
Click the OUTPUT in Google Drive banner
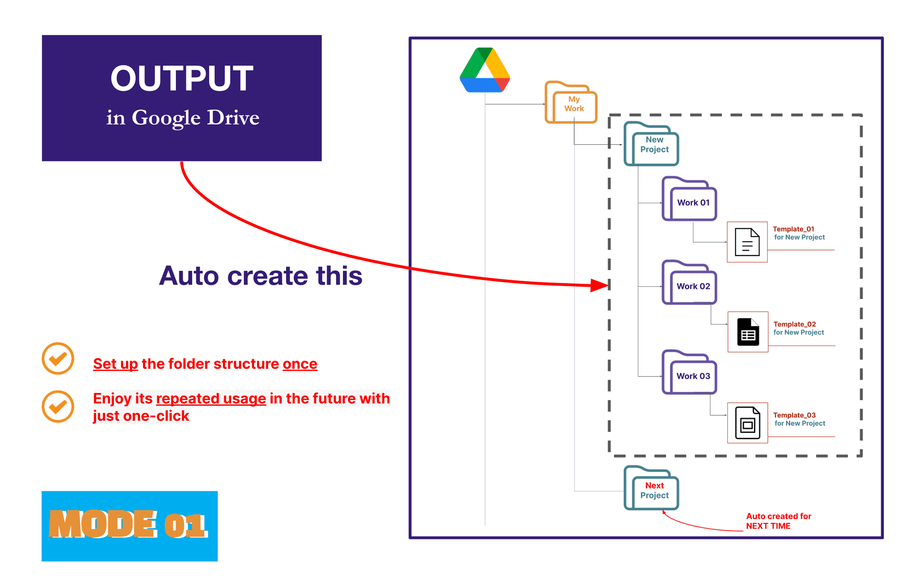tap(182, 98)
